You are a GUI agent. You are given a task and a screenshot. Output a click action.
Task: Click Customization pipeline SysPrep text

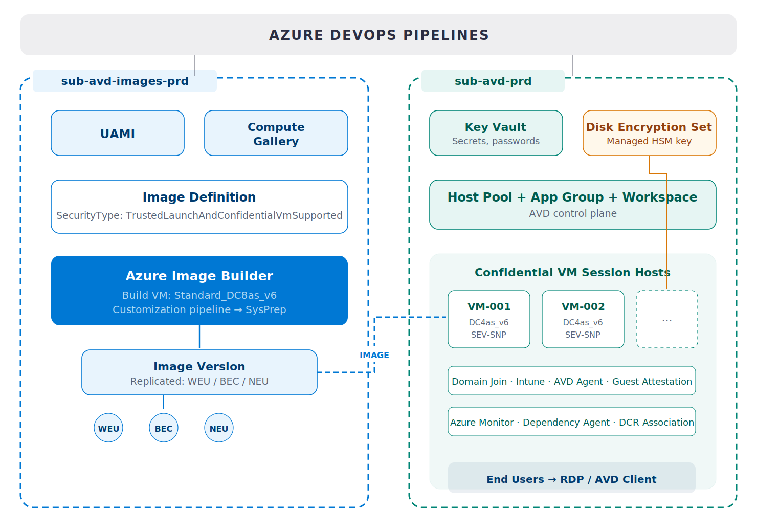(x=199, y=309)
